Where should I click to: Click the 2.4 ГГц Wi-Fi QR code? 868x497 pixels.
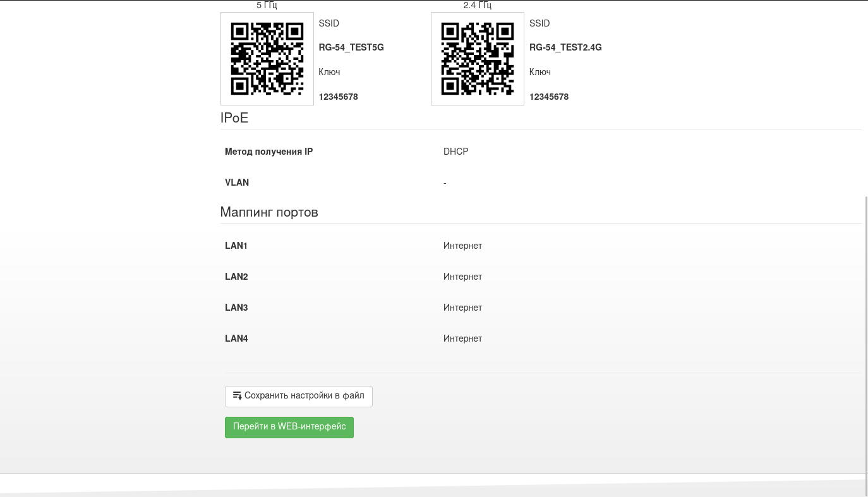pyautogui.click(x=477, y=59)
